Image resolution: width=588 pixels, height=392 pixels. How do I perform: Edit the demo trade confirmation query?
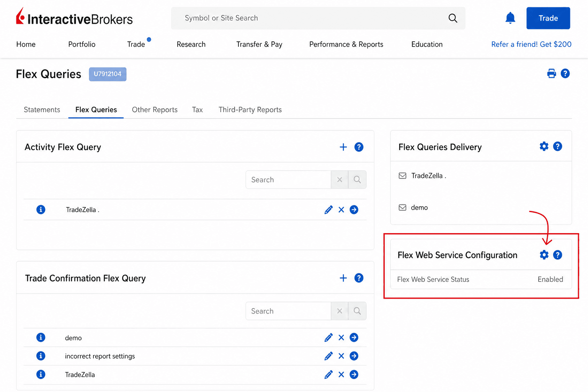pos(328,338)
